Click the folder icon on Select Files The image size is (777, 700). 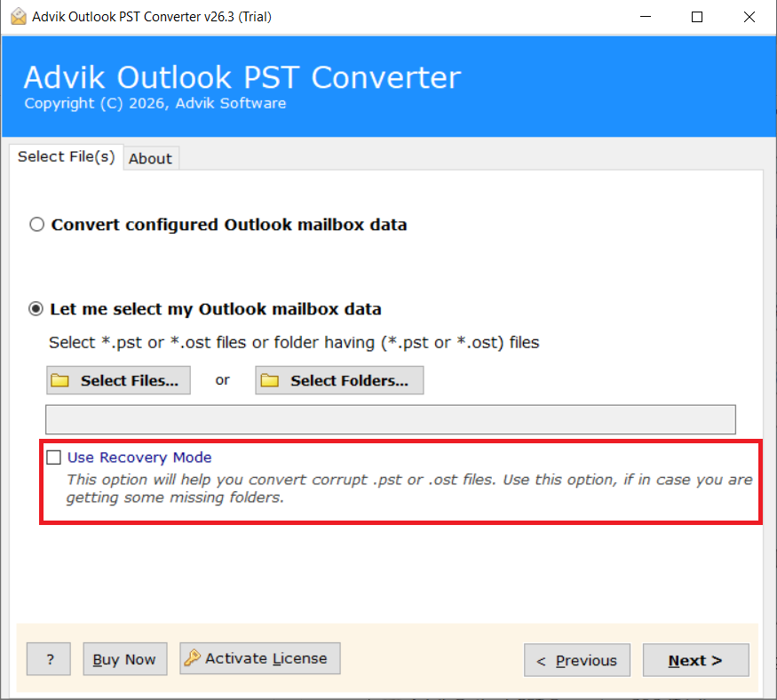(60, 381)
